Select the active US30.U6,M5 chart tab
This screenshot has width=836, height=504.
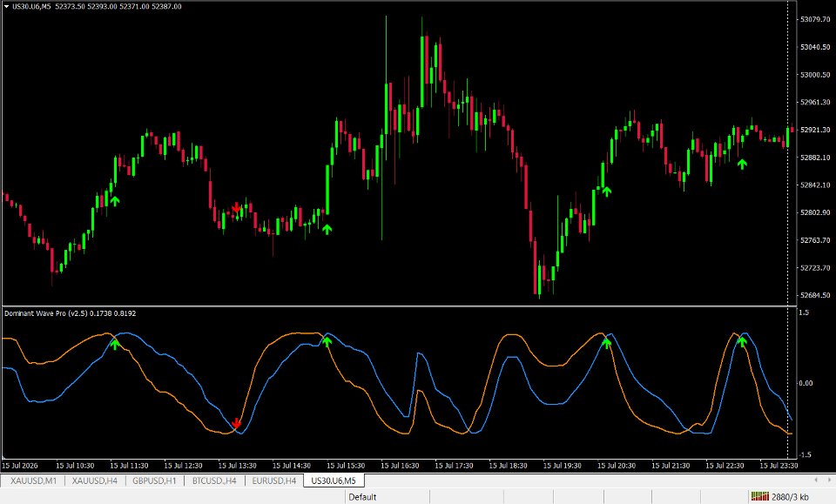(334, 480)
